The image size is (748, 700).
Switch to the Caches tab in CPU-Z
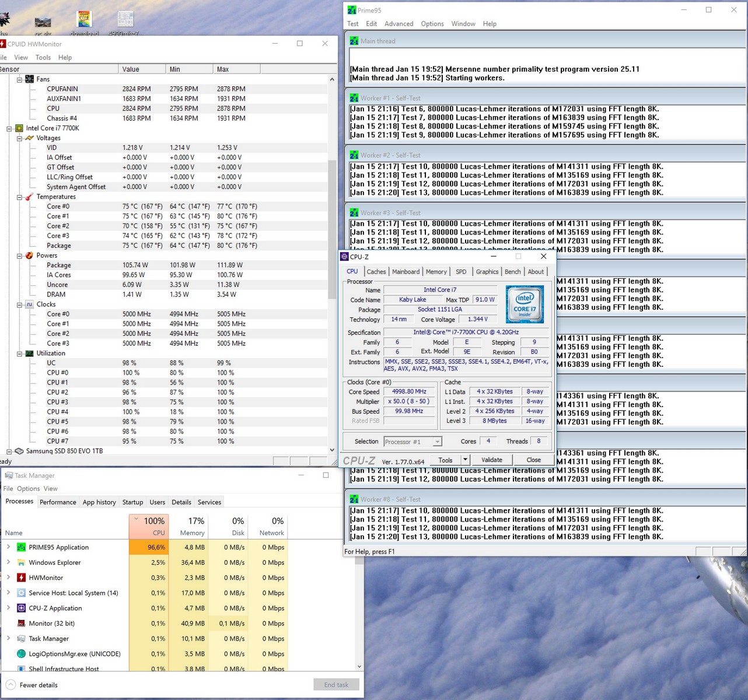click(376, 272)
